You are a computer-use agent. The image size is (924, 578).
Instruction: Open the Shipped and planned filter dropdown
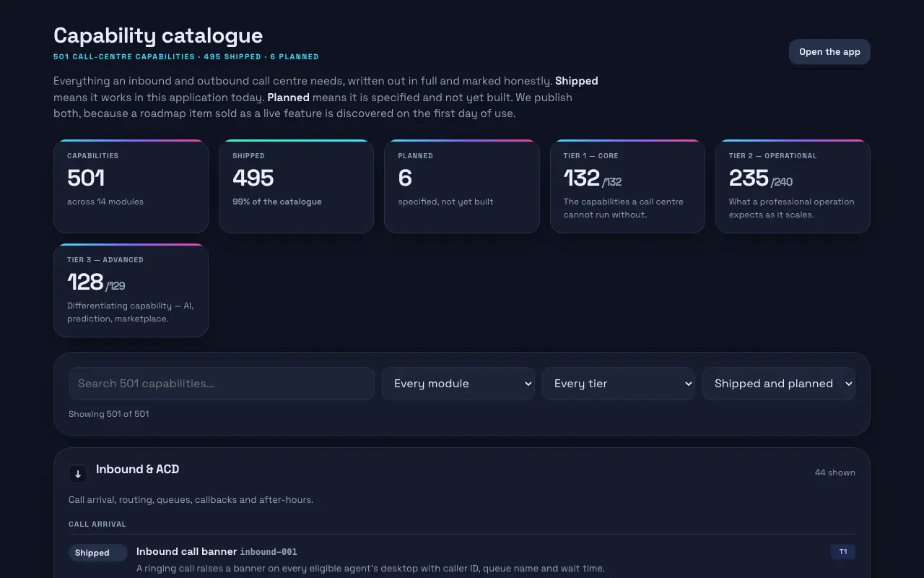(x=779, y=384)
